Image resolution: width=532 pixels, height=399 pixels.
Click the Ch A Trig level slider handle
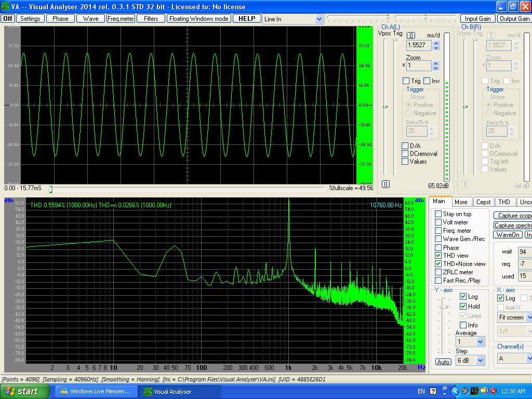395,39
